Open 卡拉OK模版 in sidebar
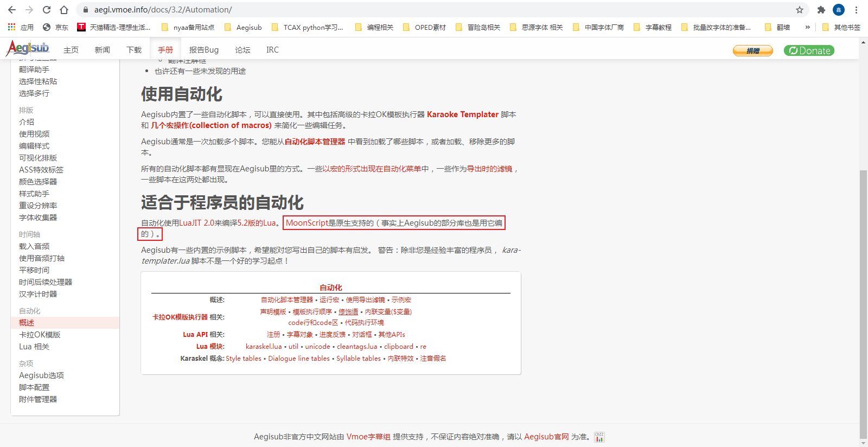868x447 pixels. click(x=40, y=335)
